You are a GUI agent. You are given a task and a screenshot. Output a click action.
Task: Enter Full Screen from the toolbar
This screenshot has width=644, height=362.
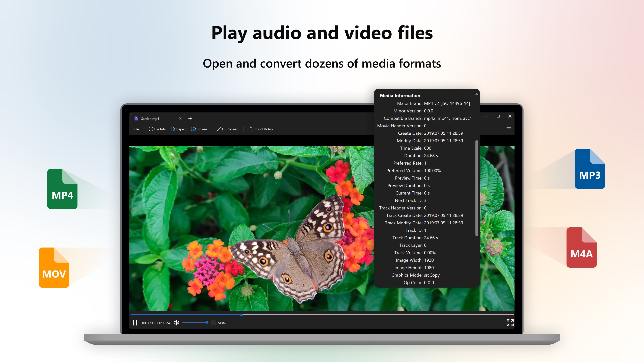click(228, 129)
